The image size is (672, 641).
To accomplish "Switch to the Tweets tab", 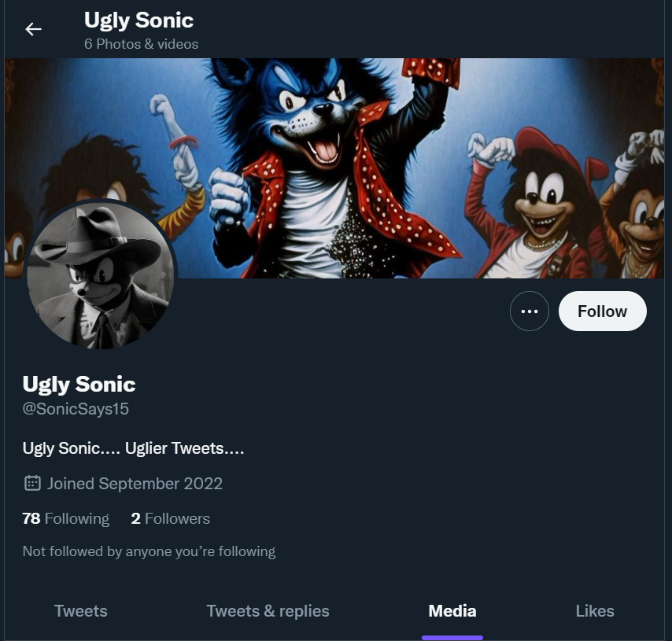I will coord(80,611).
